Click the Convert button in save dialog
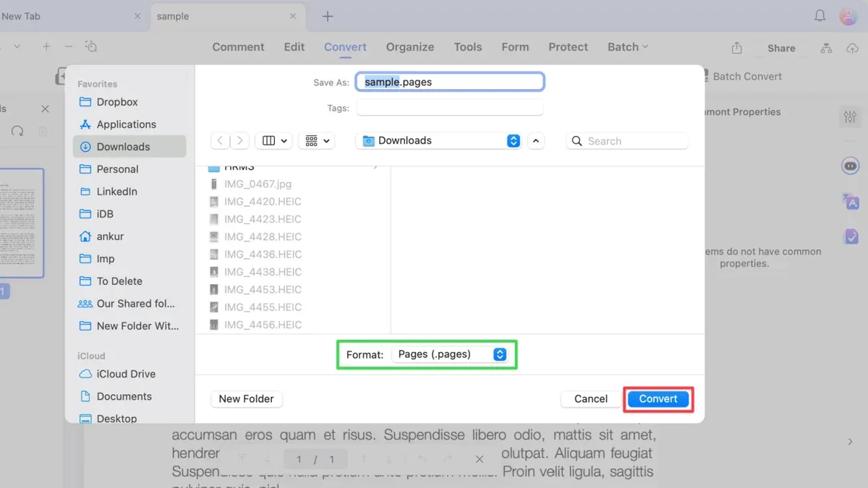 tap(658, 399)
